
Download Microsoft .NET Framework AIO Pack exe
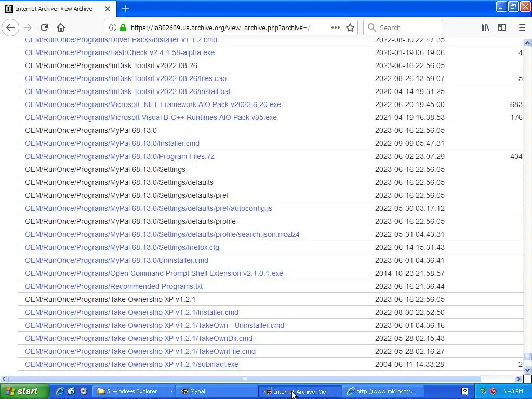tap(153, 104)
